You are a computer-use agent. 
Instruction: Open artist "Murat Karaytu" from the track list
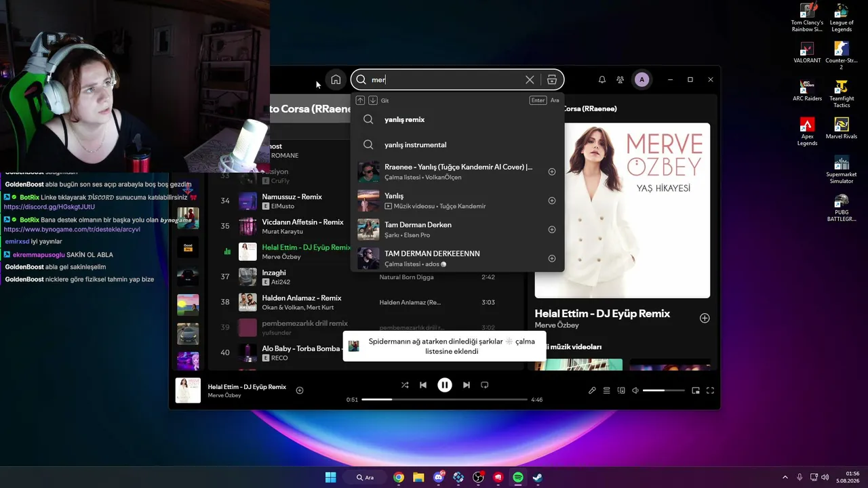pyautogui.click(x=282, y=232)
